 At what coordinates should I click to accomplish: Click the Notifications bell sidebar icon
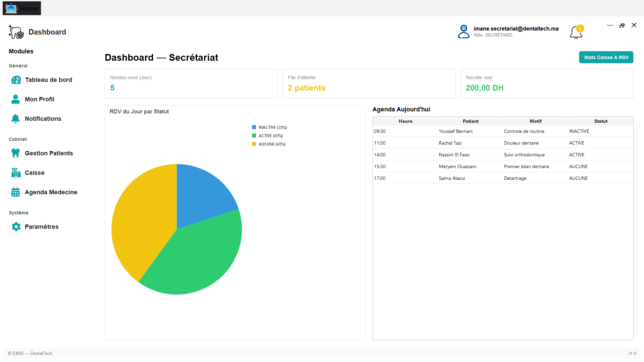[x=15, y=119]
